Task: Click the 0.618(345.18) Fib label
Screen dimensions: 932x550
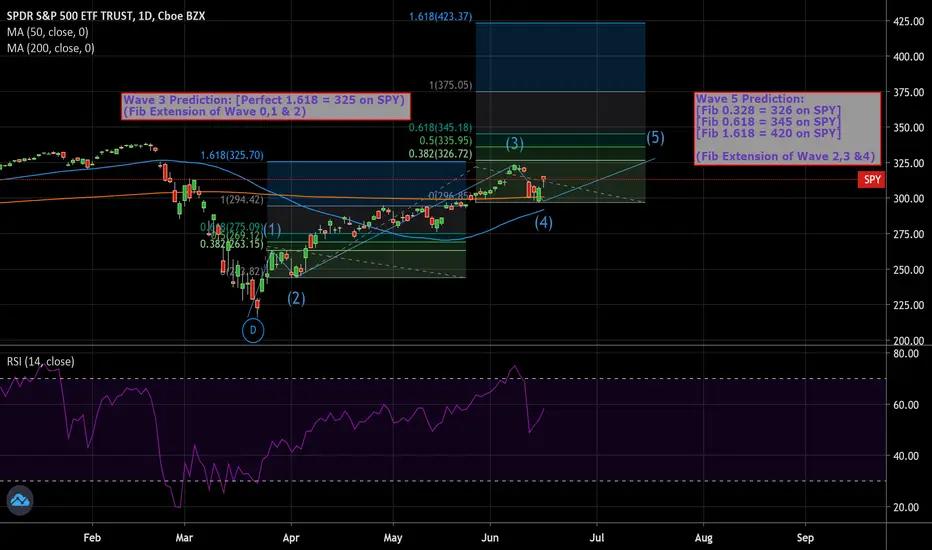Action: pyautogui.click(x=440, y=127)
